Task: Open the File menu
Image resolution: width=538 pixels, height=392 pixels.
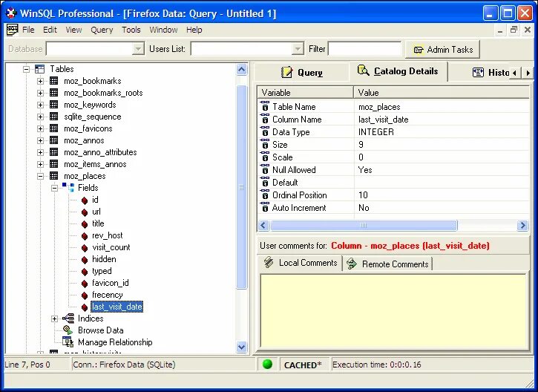Action: [28, 30]
